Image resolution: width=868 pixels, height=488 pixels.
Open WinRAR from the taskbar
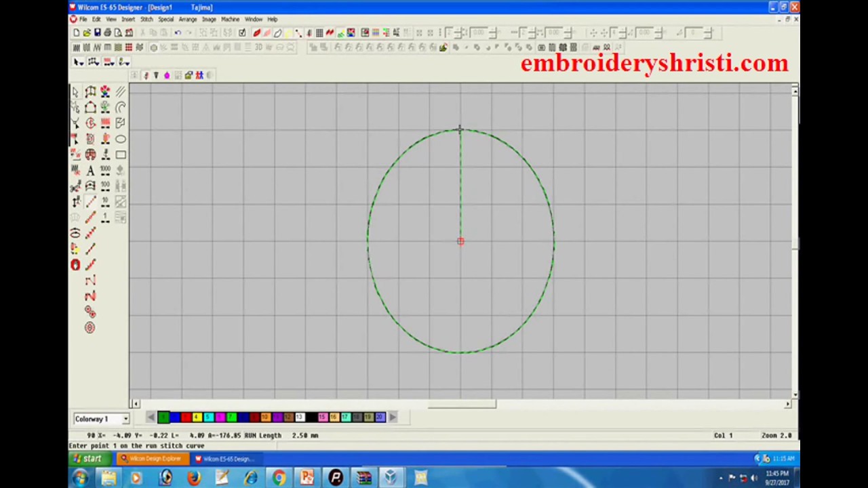click(364, 479)
